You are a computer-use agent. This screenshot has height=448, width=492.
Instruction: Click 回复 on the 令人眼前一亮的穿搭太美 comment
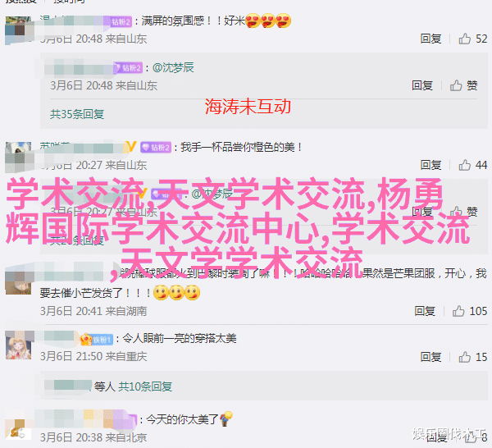[x=430, y=357]
